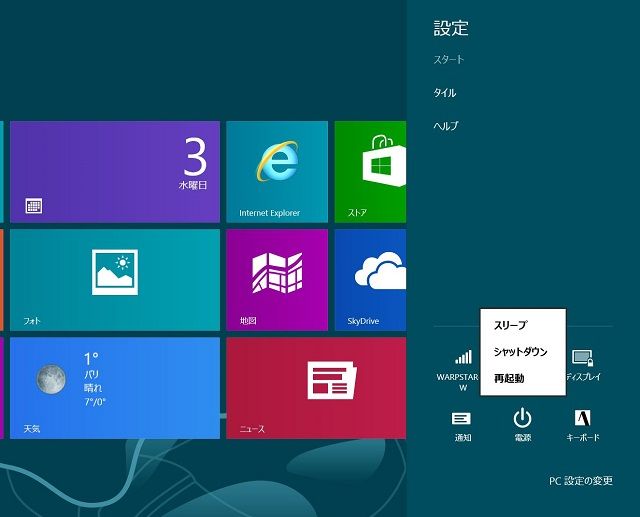The width and height of the screenshot is (640, 517).
Task: Open the 地図 (Maps) tile
Action: (277, 280)
